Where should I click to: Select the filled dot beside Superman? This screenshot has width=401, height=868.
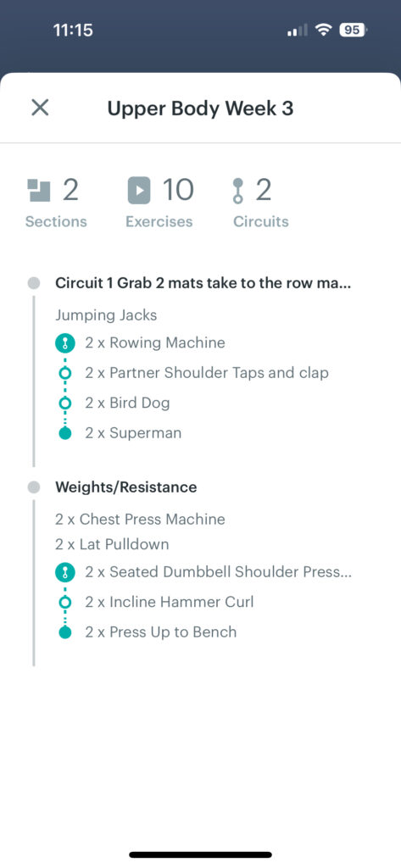tap(64, 433)
